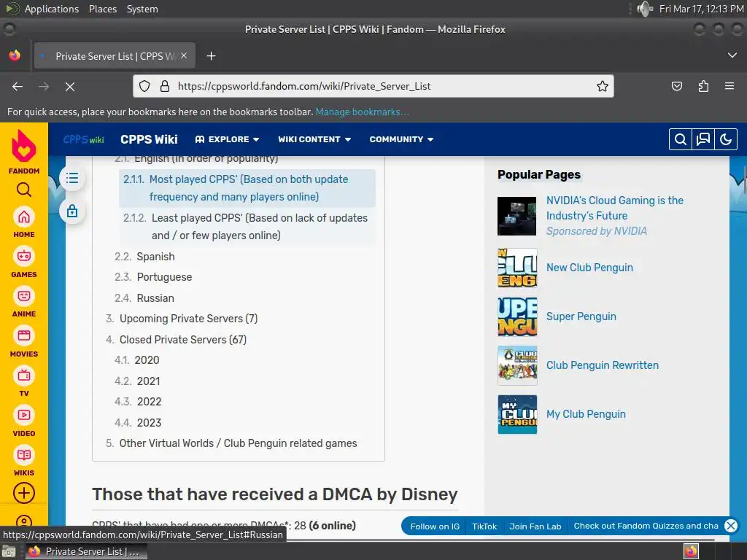The image size is (747, 560).
Task: Open NVIDIA's Cloud Gaming article link
Action: 614,208
